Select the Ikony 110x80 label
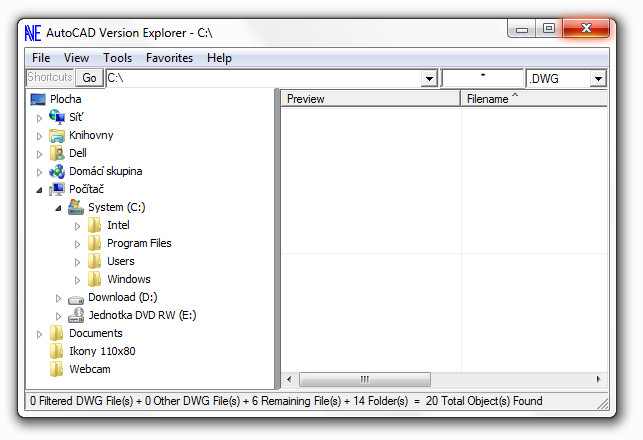The height and width of the screenshot is (440, 643). 102,351
